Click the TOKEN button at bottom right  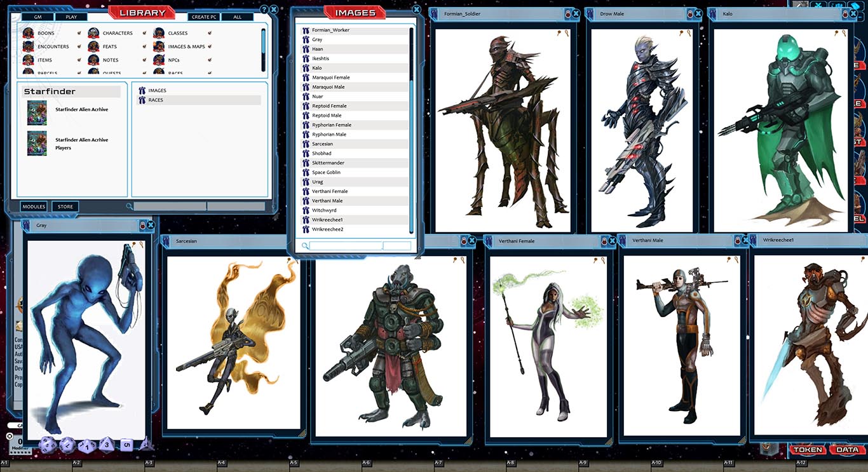click(808, 449)
